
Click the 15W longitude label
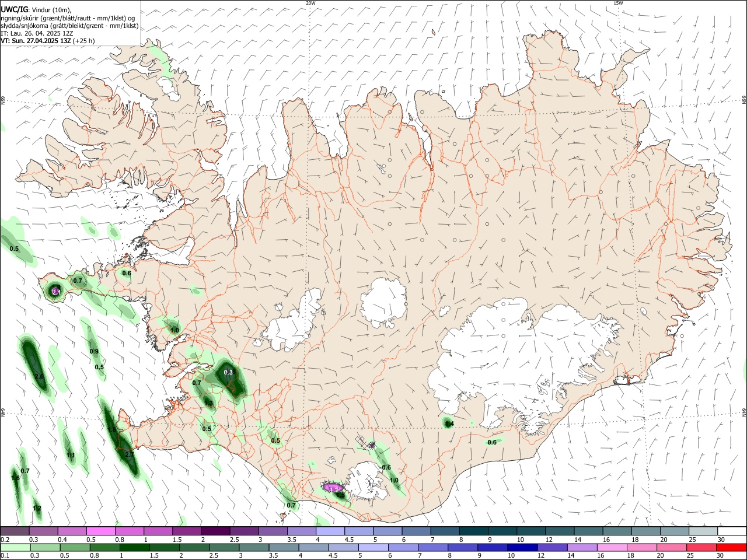click(x=618, y=3)
